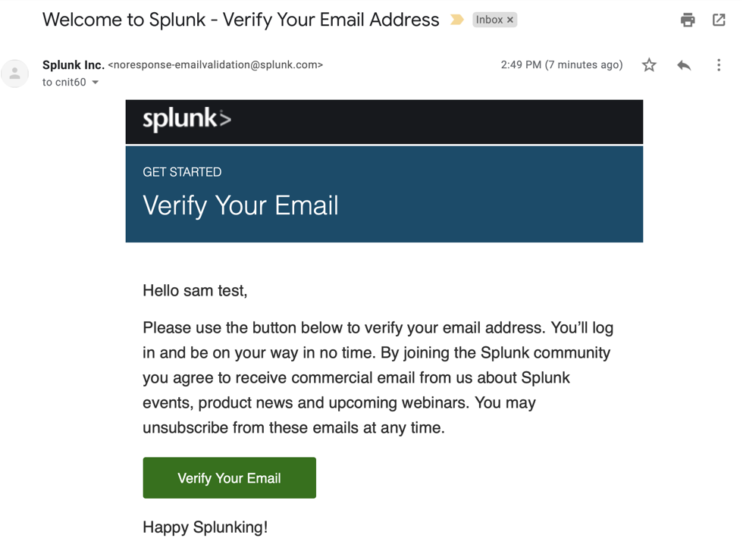
Task: Click the email subject line
Action: click(x=240, y=20)
